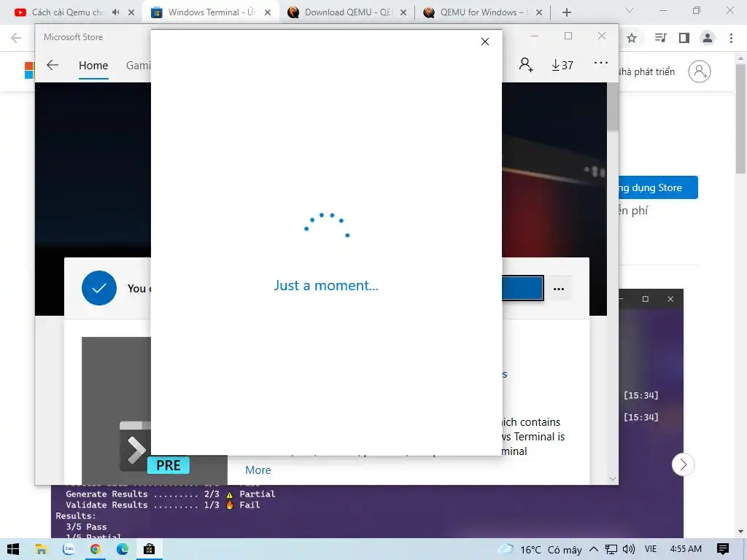Click the blue checkmark badge icon
This screenshot has width=747, height=560.
tap(99, 288)
